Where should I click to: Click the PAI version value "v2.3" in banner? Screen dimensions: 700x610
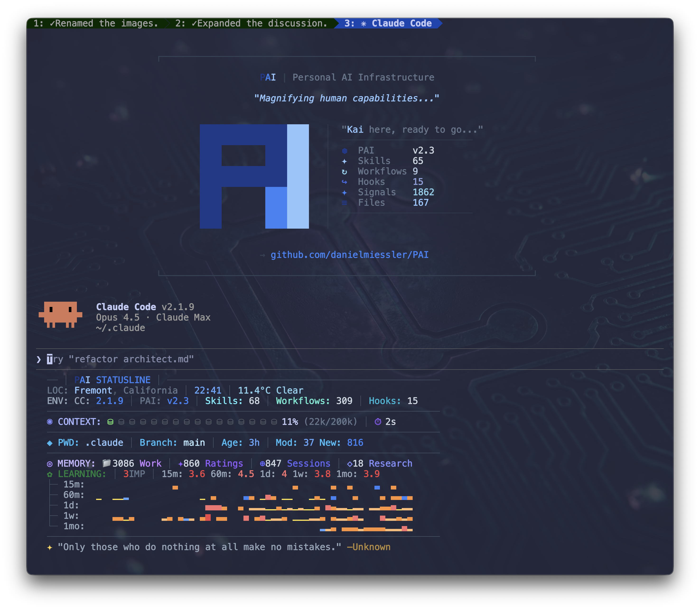(x=423, y=150)
